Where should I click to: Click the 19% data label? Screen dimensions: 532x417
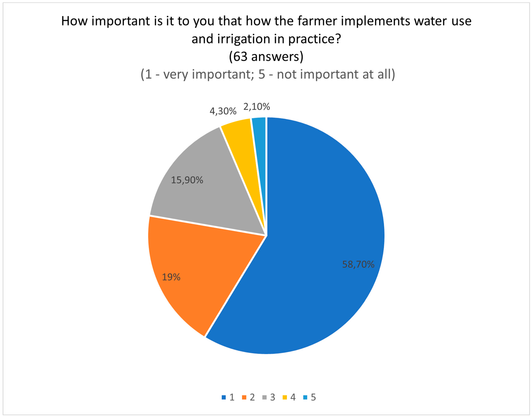pyautogui.click(x=171, y=277)
